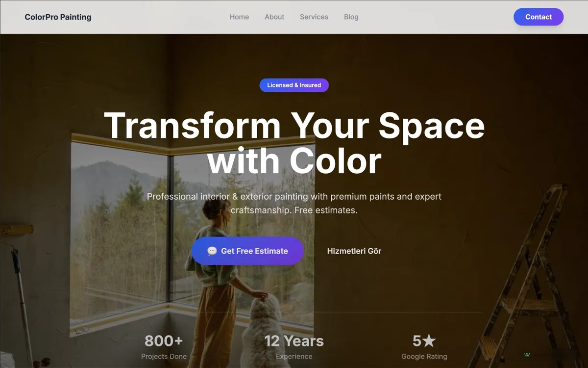Viewport: 588px width, 368px height.
Task: Select the Licensed & Insured badge
Action: tap(294, 85)
